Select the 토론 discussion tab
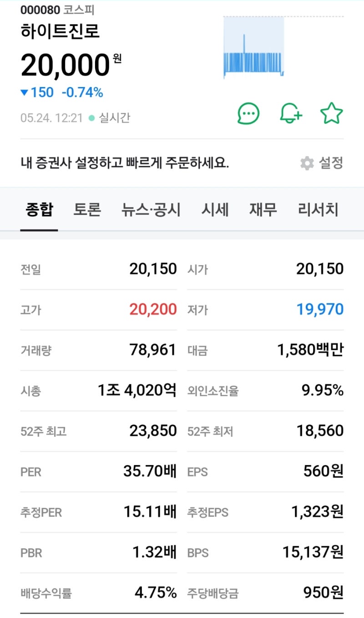The width and height of the screenshot is (364, 618). (x=86, y=209)
